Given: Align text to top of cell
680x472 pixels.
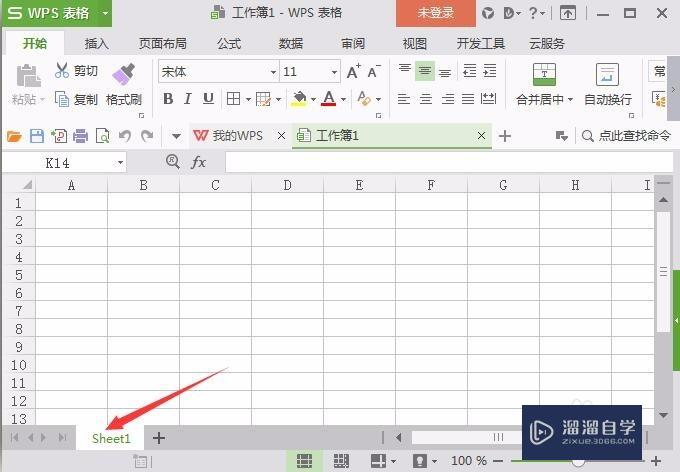Looking at the screenshot, I should click(x=405, y=70).
